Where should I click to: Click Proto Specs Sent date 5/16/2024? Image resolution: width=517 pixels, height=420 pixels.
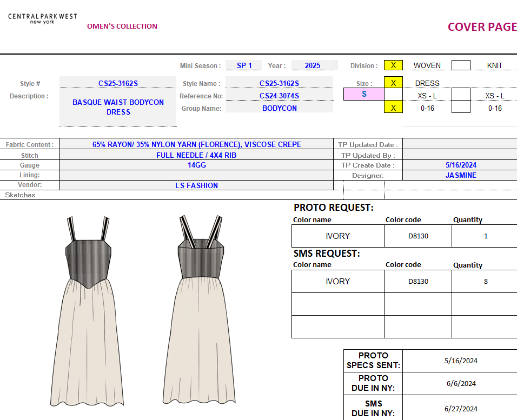tap(461, 361)
